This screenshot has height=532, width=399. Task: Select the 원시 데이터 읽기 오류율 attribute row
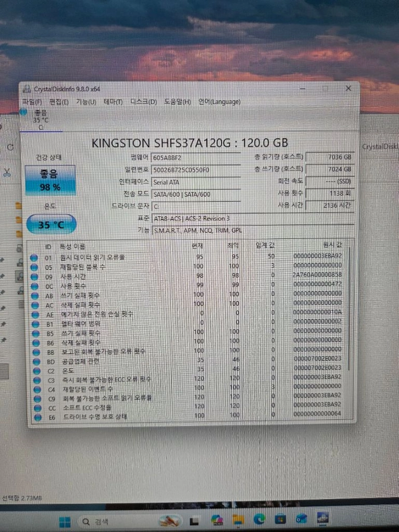pyautogui.click(x=187, y=257)
